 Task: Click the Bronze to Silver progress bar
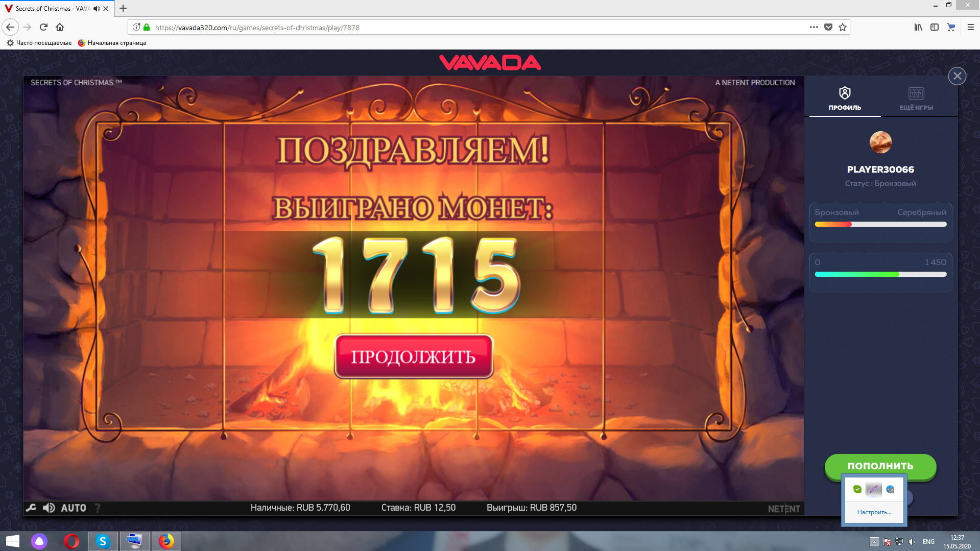pyautogui.click(x=880, y=224)
